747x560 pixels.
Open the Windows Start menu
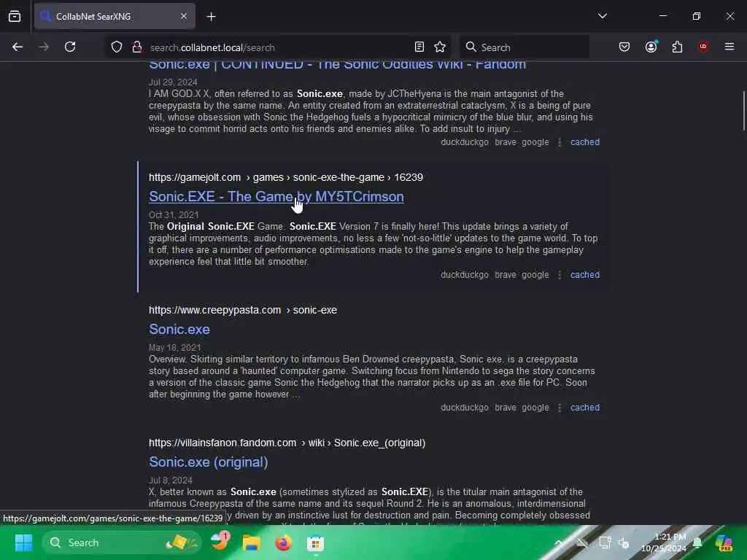pyautogui.click(x=23, y=542)
